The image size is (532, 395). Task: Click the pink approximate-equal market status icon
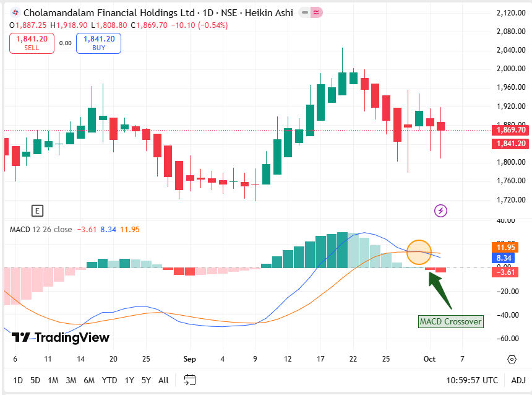point(316,12)
